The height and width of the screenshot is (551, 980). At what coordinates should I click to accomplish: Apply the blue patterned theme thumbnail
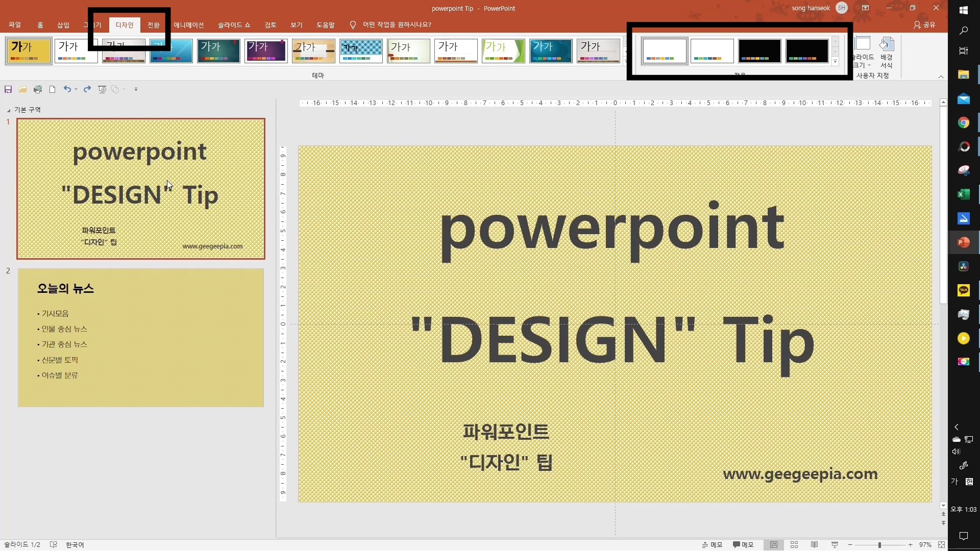361,51
